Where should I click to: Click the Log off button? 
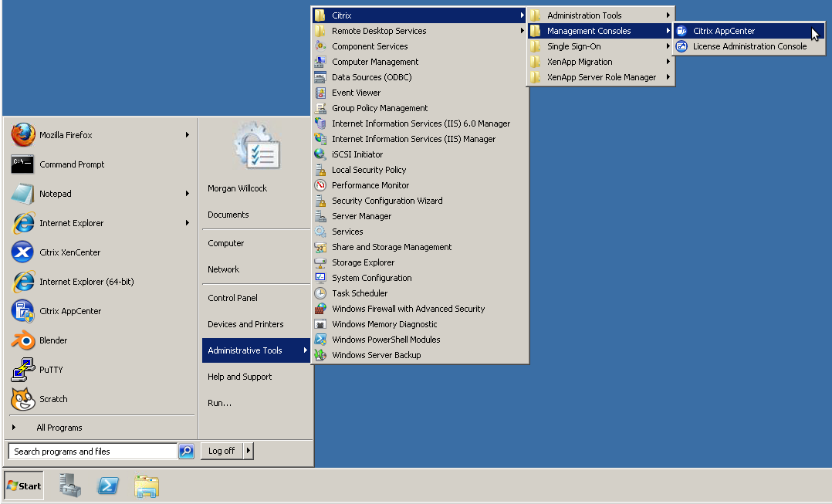click(x=222, y=451)
